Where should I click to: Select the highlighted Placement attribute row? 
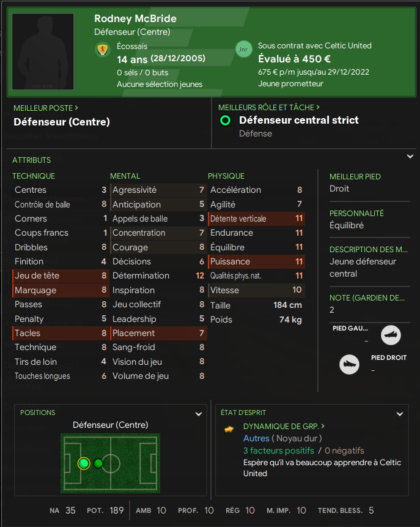158,333
